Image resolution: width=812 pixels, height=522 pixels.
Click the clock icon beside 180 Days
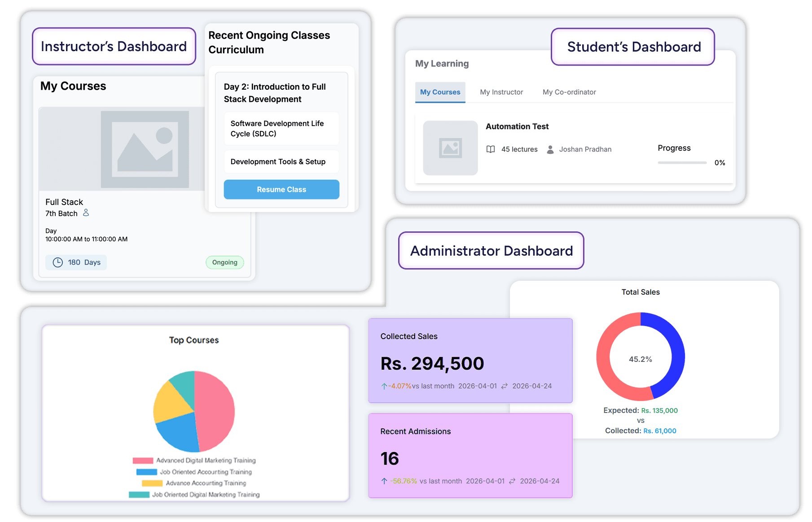pos(58,262)
